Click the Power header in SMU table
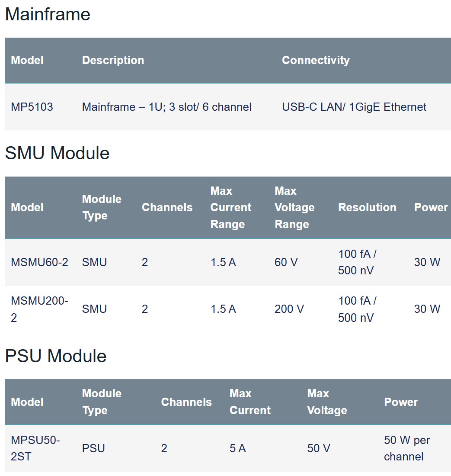Screen dimensions: 451x476 431,207
